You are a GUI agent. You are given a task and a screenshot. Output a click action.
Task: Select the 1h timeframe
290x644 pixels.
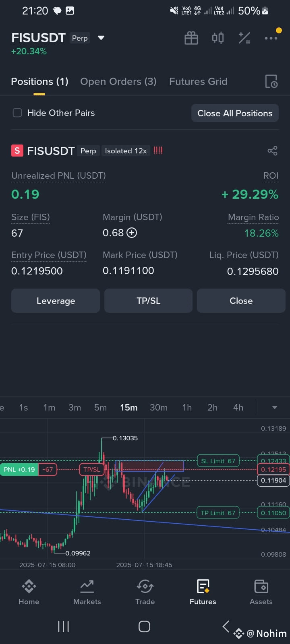tap(187, 407)
